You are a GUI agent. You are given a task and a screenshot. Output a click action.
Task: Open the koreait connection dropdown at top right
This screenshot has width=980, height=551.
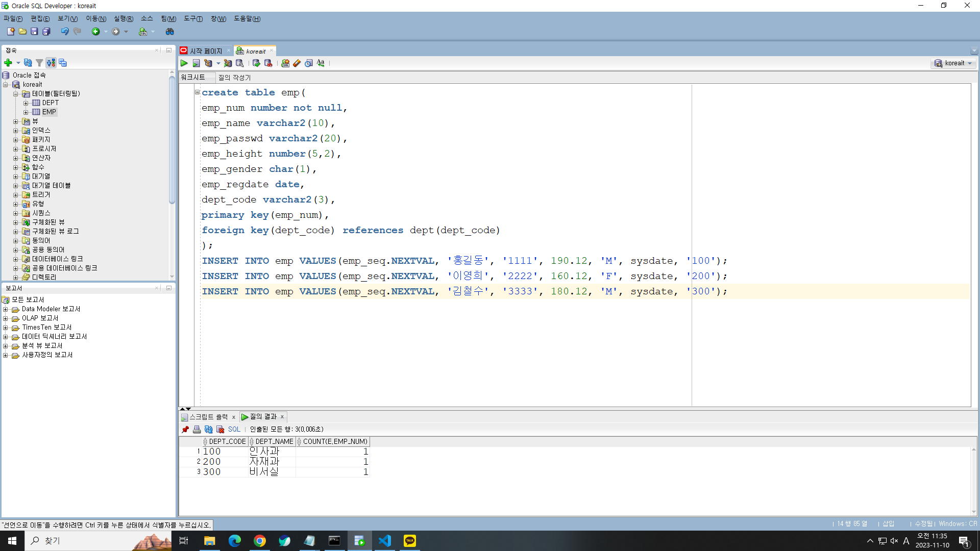click(x=953, y=63)
